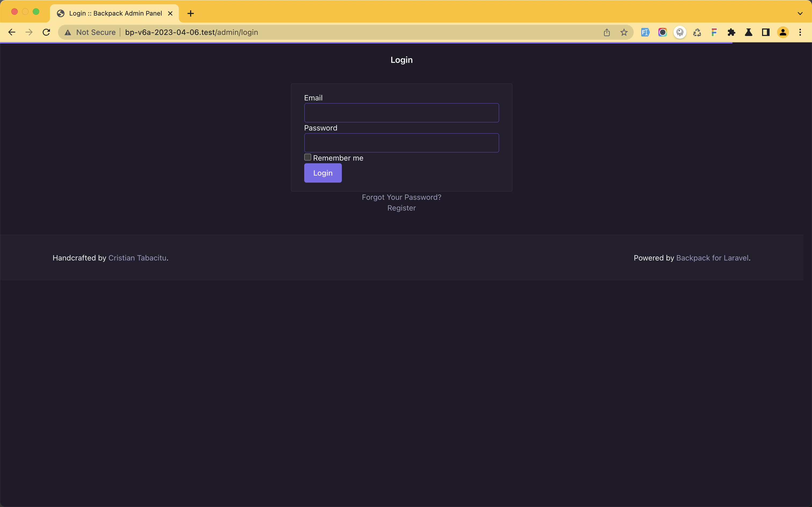Click the Forgot Your Password link
Image resolution: width=812 pixels, height=507 pixels.
[x=401, y=197]
